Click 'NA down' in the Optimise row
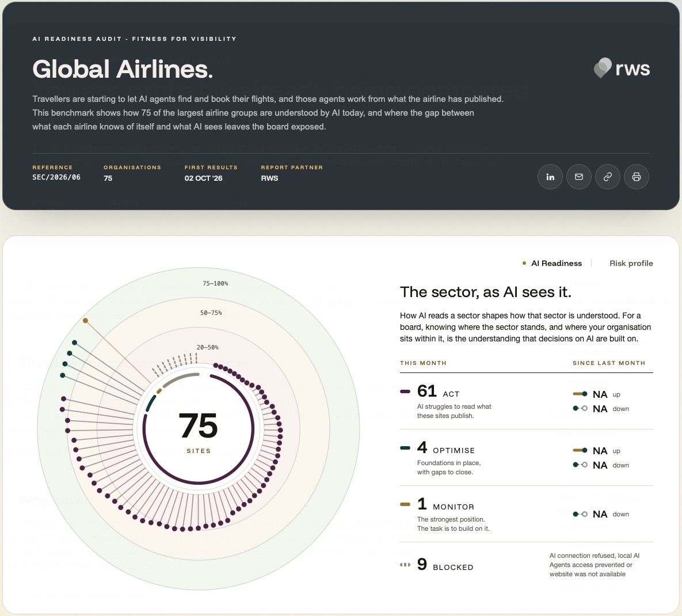This screenshot has height=616, width=682. click(611, 465)
